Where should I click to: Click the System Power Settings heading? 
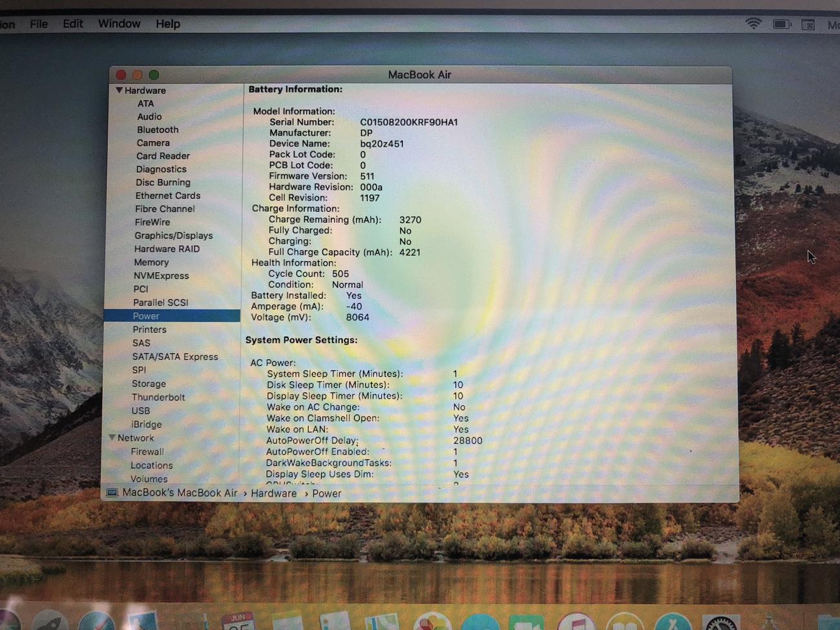pos(301,340)
